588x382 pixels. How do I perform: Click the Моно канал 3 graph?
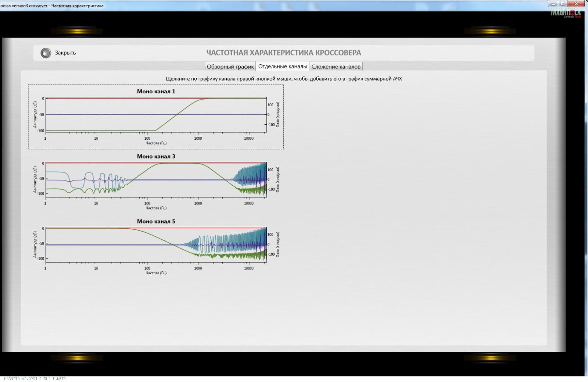[x=156, y=179]
